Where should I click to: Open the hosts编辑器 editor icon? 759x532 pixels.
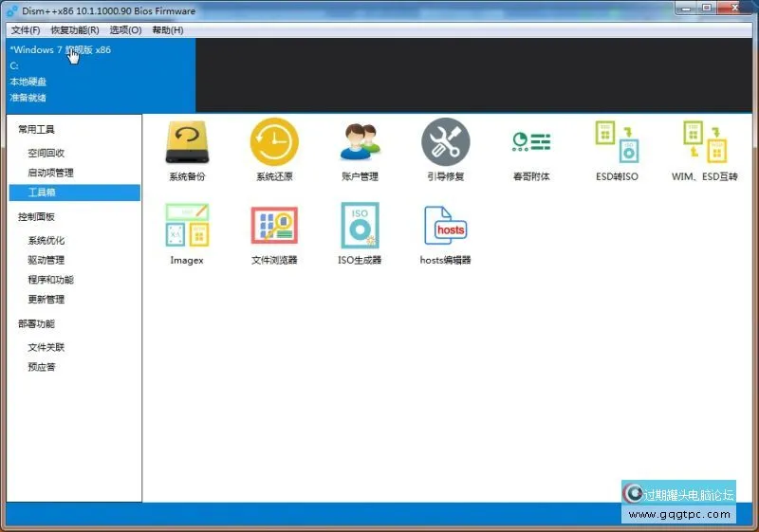coord(445,226)
